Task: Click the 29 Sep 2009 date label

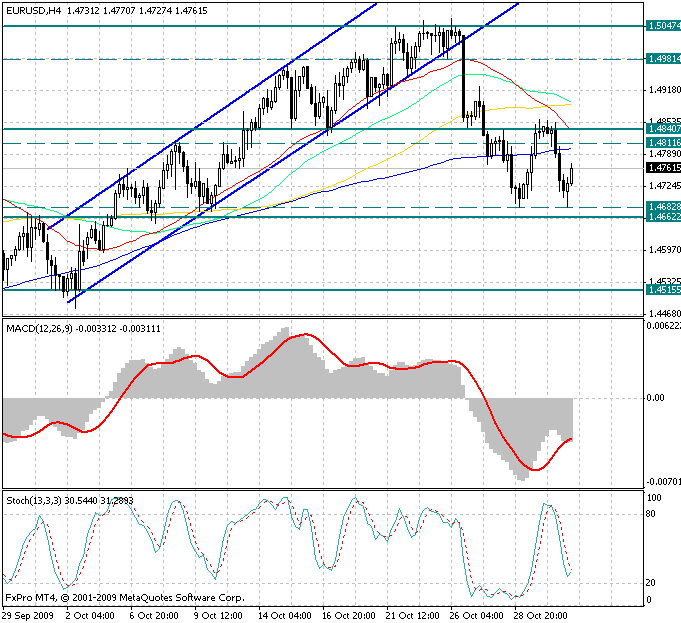Action: [x=27, y=616]
